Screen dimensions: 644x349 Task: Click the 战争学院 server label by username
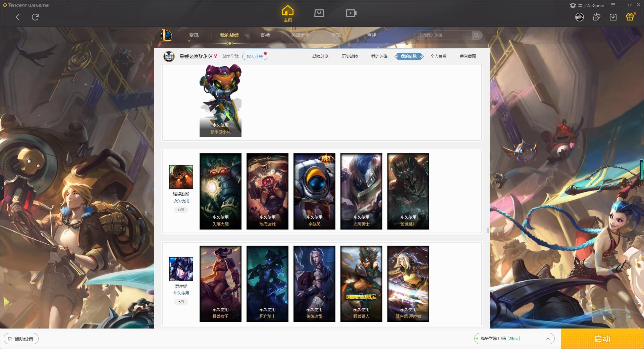click(231, 56)
